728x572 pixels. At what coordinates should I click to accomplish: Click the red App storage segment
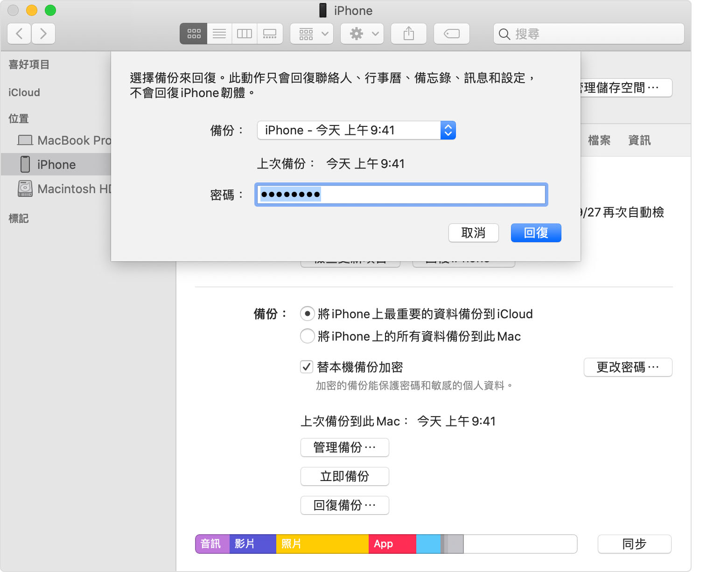392,544
